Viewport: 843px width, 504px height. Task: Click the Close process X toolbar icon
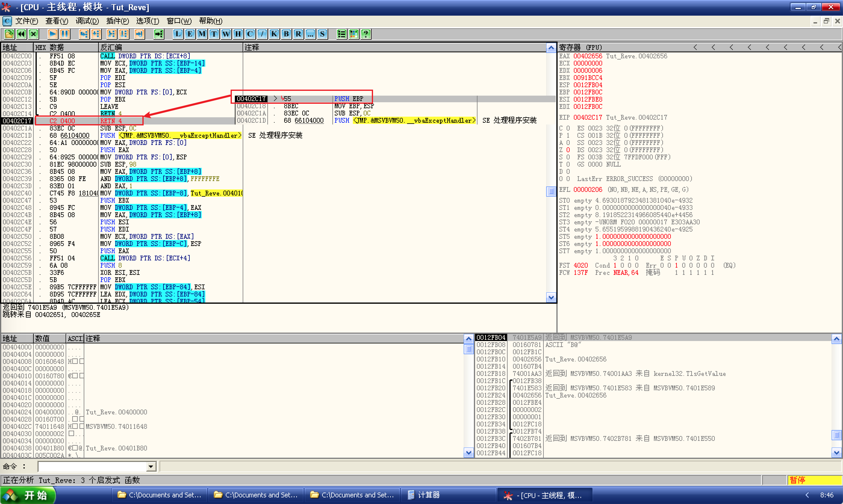point(33,34)
